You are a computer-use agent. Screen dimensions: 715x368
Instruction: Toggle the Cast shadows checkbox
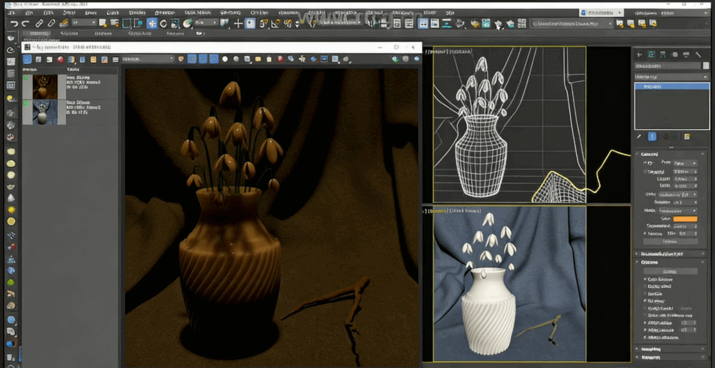[645, 279]
